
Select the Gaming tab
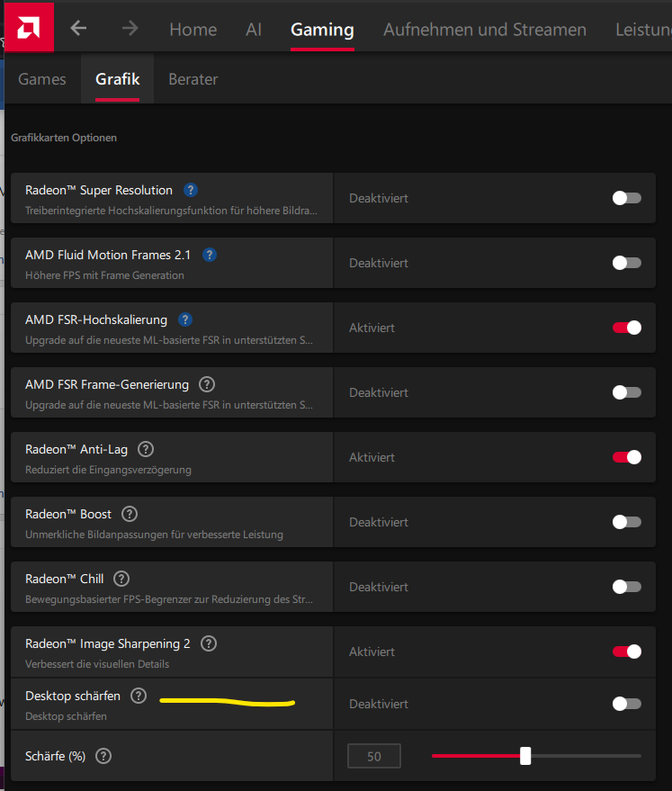click(x=322, y=31)
